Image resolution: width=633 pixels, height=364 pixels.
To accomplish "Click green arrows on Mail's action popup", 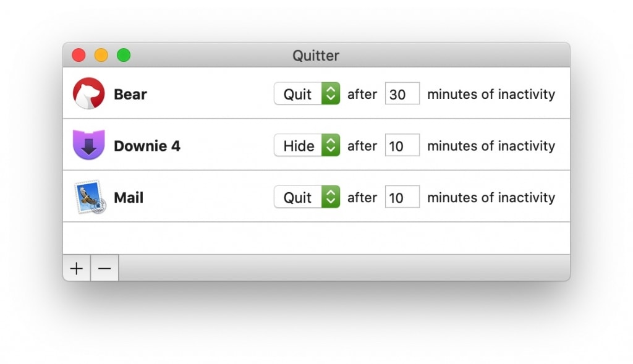I will pyautogui.click(x=331, y=197).
